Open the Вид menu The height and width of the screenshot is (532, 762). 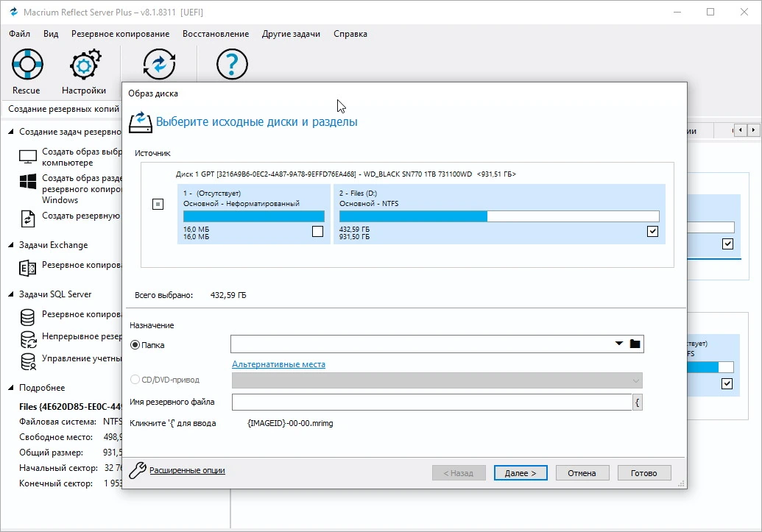pyautogui.click(x=51, y=34)
